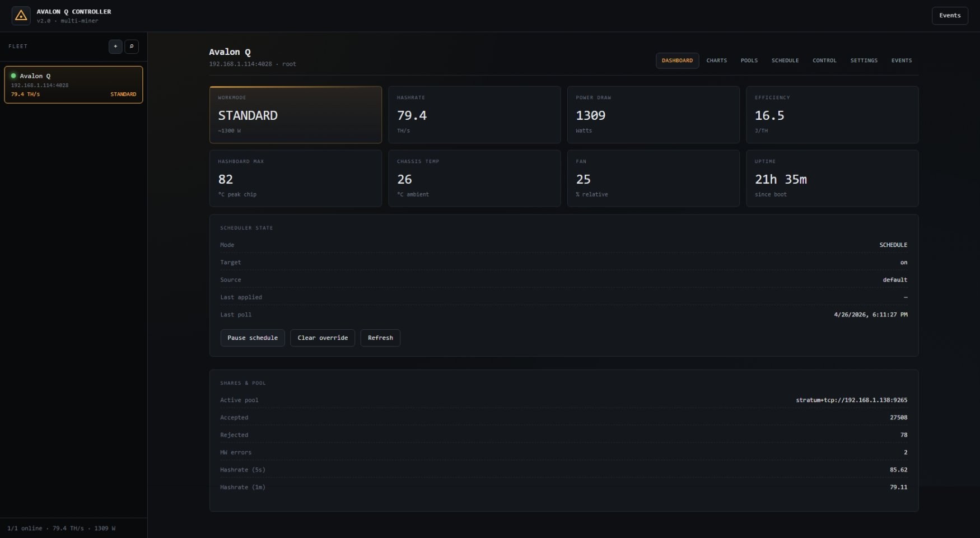Add a miner with the plus icon
Image resolution: width=980 pixels, height=538 pixels.
tap(115, 46)
